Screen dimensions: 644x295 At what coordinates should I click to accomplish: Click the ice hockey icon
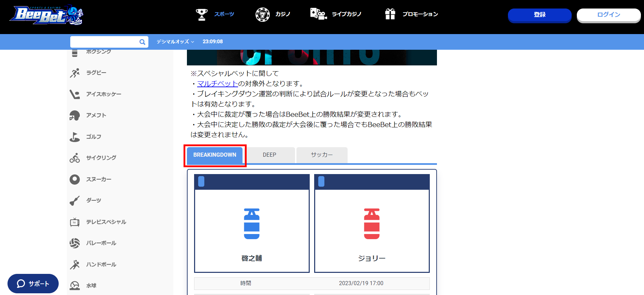tap(75, 94)
